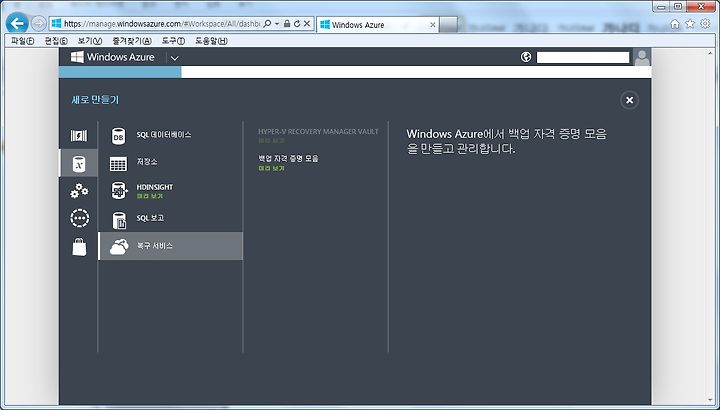Open a new blank browser tab
The width and height of the screenshot is (720, 410).
tap(448, 25)
